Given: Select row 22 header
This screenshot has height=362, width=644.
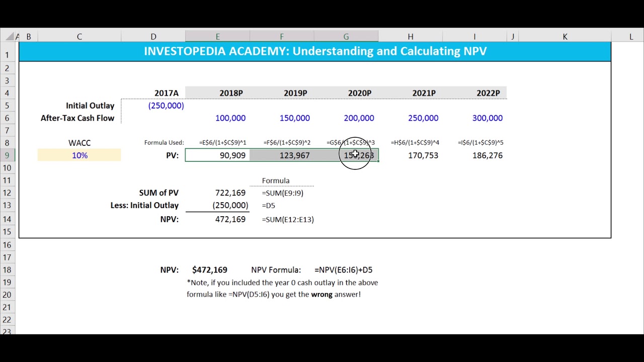Looking at the screenshot, I should pos(7,320).
